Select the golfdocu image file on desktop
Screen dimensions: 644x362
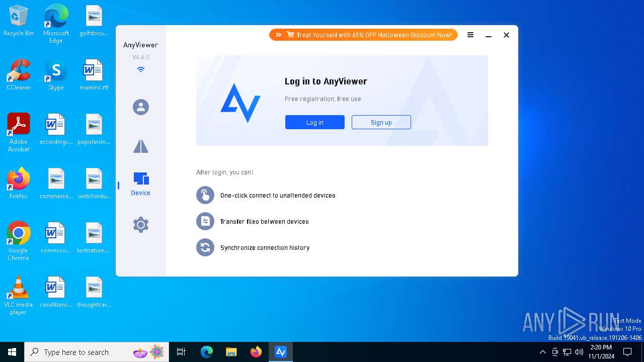pyautogui.click(x=94, y=21)
